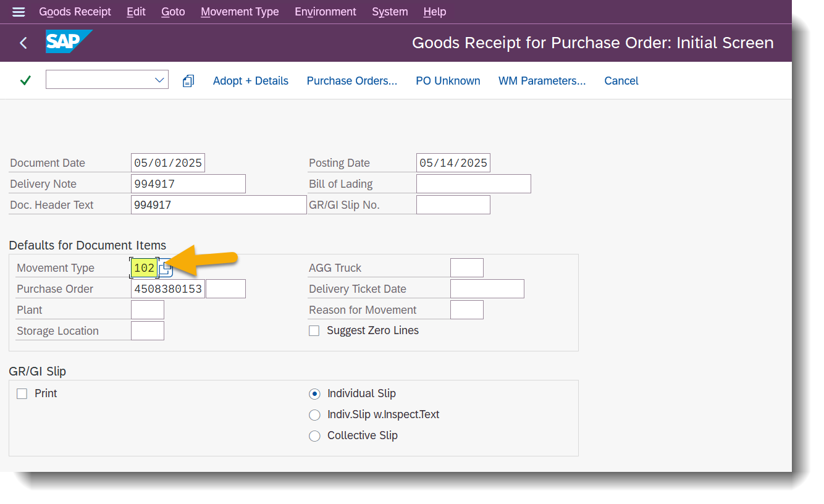Click the Doc. Header Text field

(x=219, y=204)
